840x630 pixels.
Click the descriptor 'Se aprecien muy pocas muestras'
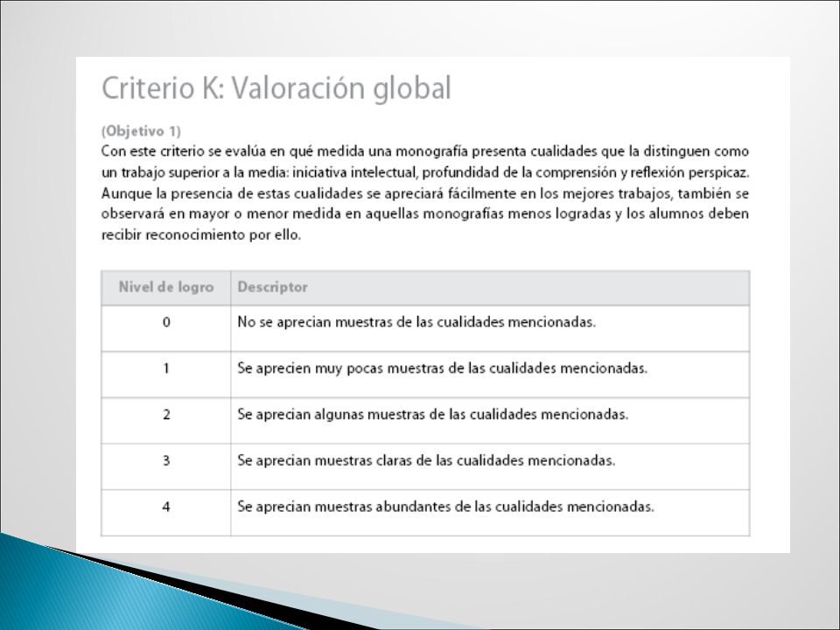click(x=443, y=368)
